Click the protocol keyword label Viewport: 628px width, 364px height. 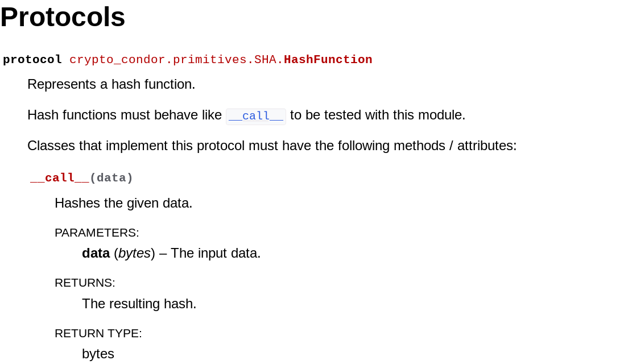pos(32,60)
